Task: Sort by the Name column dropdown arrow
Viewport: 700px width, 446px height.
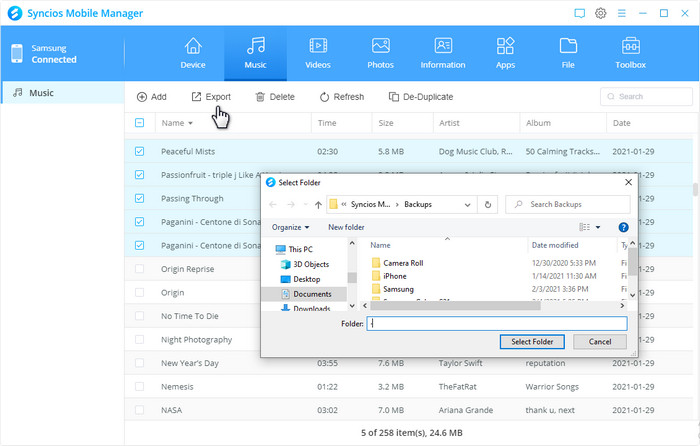Action: [191, 123]
